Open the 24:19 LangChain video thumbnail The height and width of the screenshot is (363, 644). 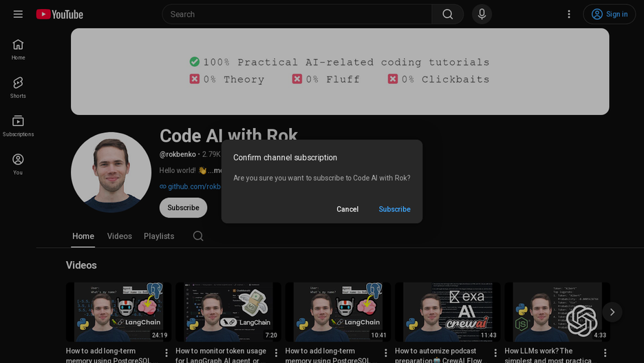click(119, 312)
